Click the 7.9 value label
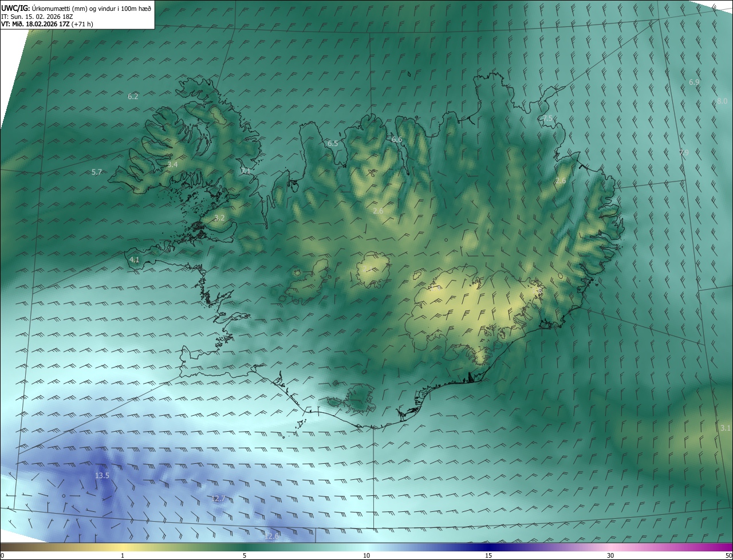733x560 pixels. tap(684, 152)
